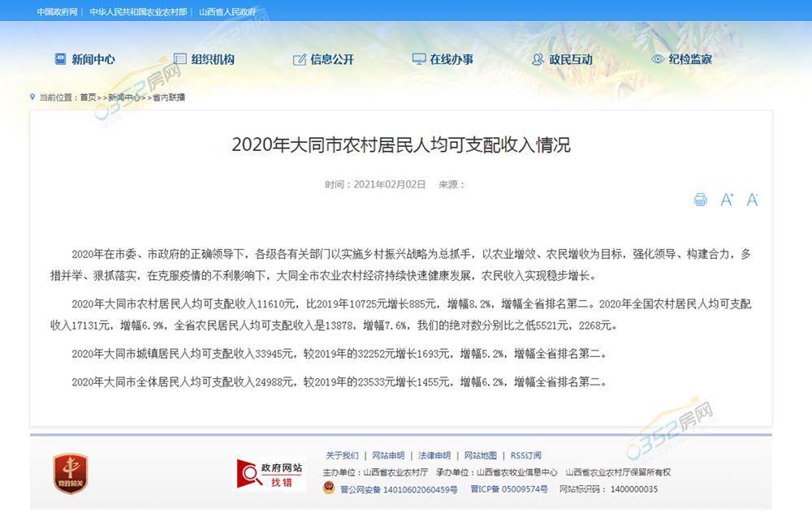
Task: Click the 信息公开 document icon
Action: coord(299,58)
